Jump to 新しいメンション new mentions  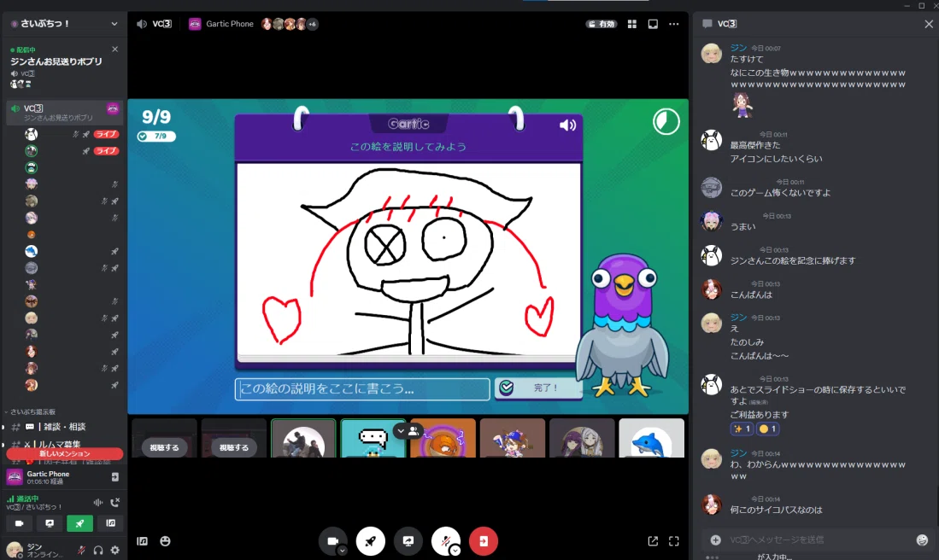click(65, 453)
